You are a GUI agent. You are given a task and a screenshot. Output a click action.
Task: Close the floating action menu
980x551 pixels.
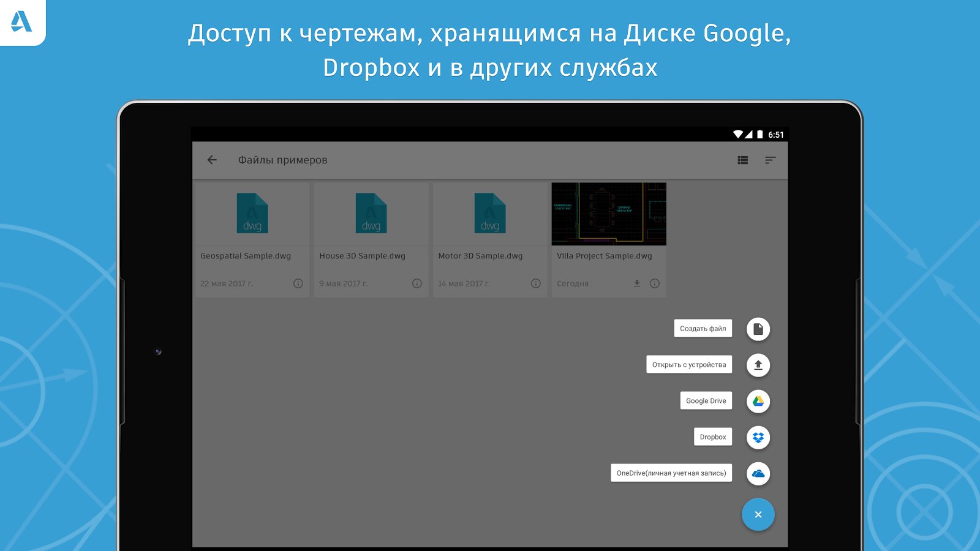[758, 514]
